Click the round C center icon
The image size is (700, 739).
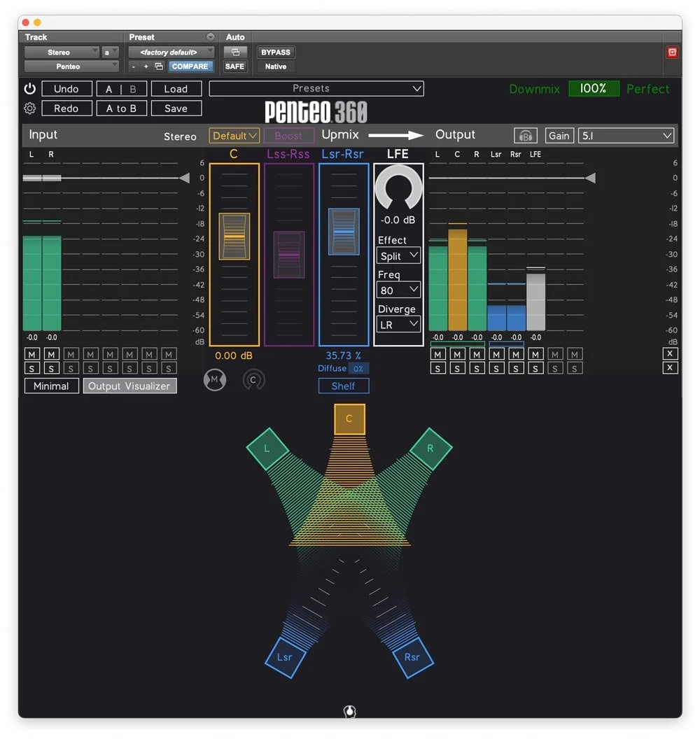[x=253, y=380]
